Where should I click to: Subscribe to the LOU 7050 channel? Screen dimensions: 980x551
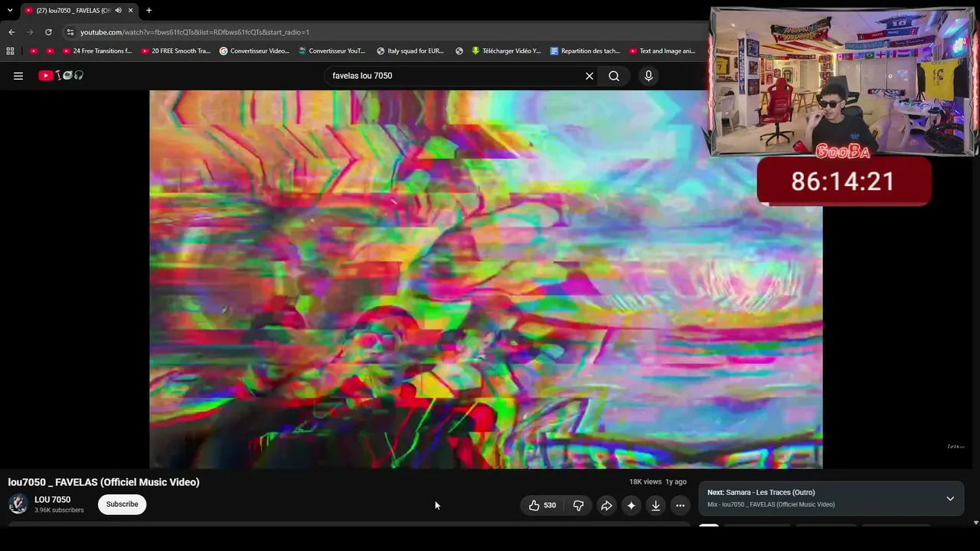[122, 504]
